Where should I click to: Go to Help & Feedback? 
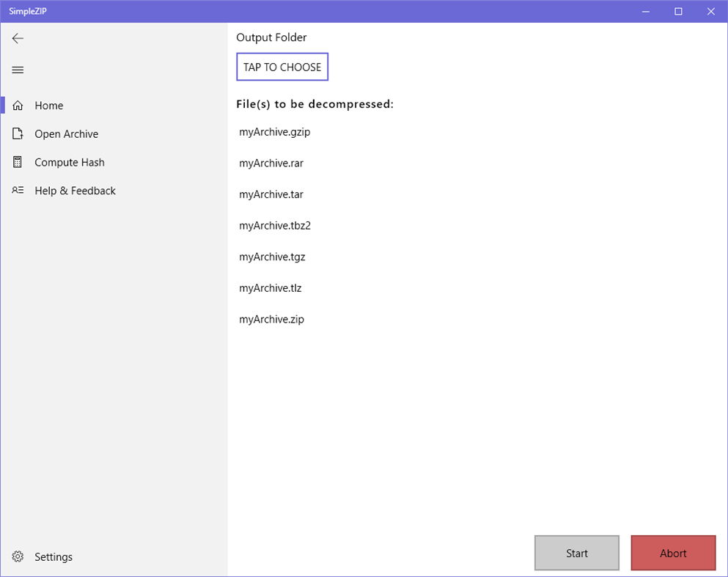point(76,190)
